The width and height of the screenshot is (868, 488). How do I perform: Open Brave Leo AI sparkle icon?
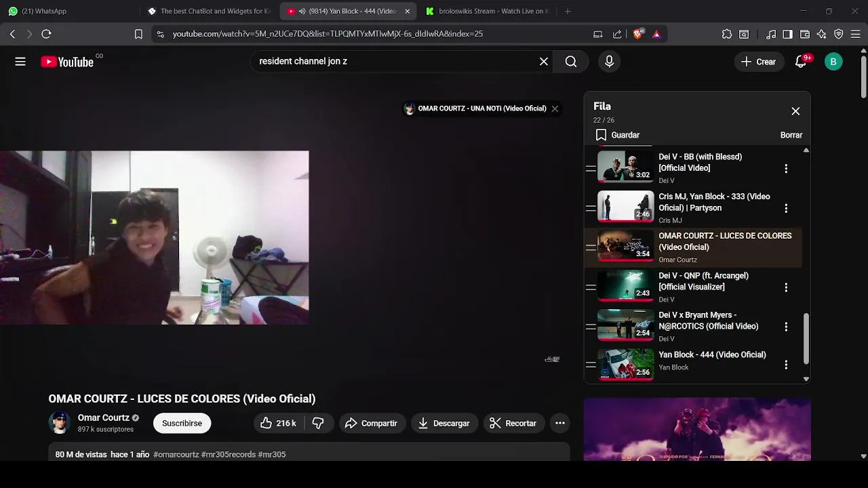(822, 34)
